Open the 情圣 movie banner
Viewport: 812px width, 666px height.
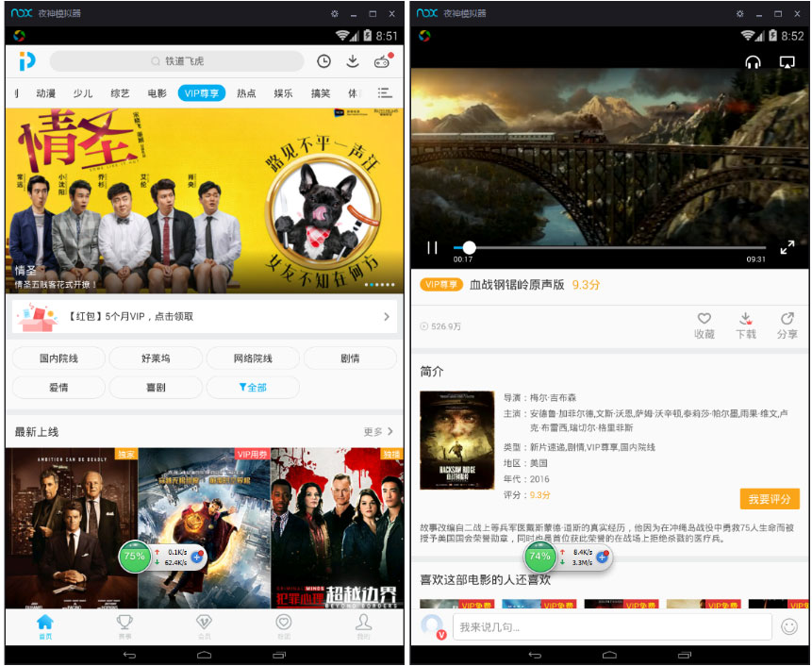[x=205, y=200]
